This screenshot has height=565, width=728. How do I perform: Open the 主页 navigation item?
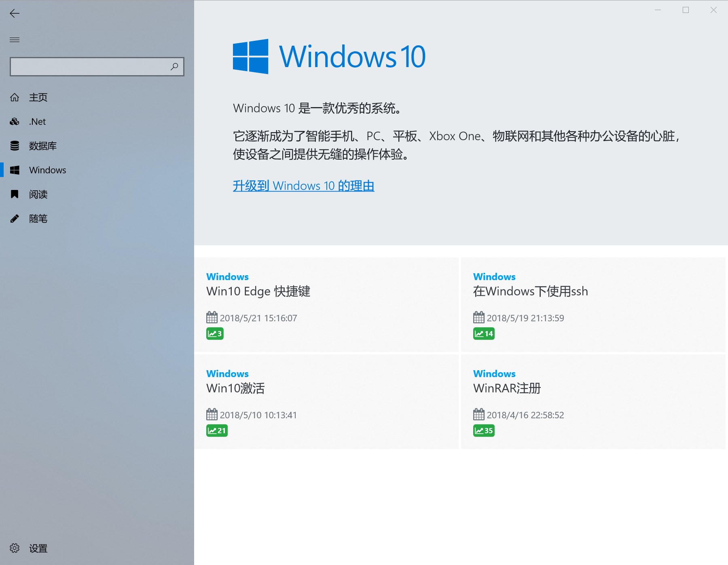click(97, 97)
